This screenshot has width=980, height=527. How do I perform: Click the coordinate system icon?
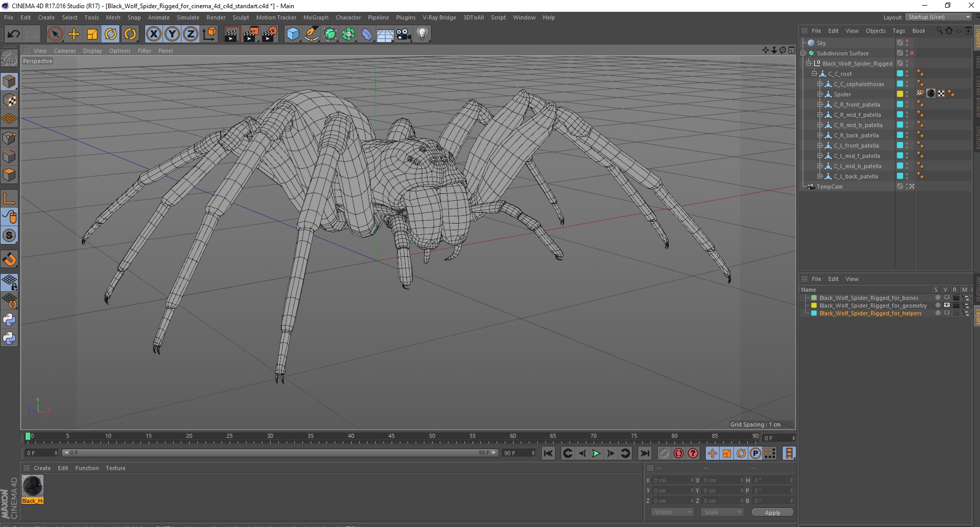(x=210, y=34)
